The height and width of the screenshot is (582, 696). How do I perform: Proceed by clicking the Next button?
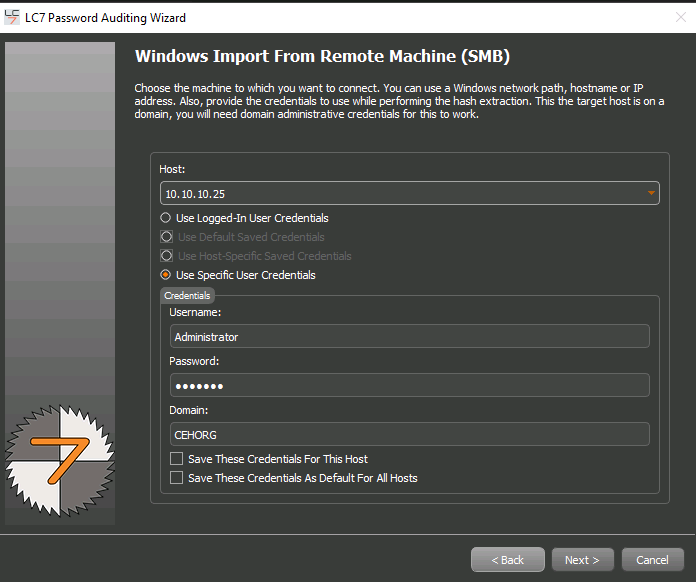coord(581,560)
